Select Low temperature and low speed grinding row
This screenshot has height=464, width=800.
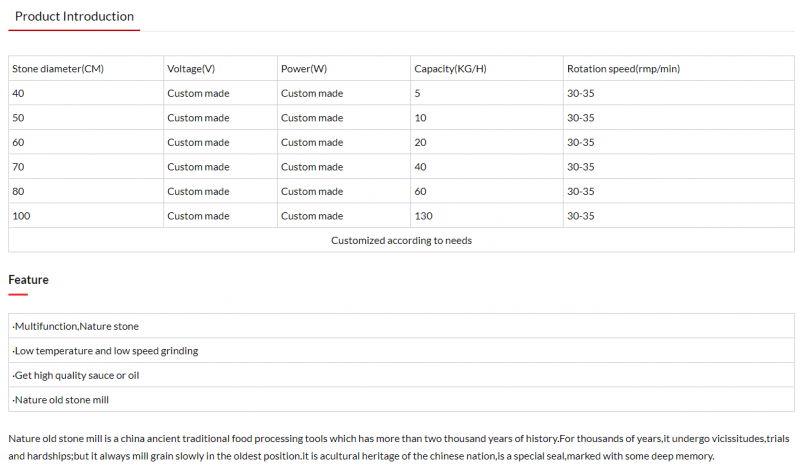pos(105,351)
